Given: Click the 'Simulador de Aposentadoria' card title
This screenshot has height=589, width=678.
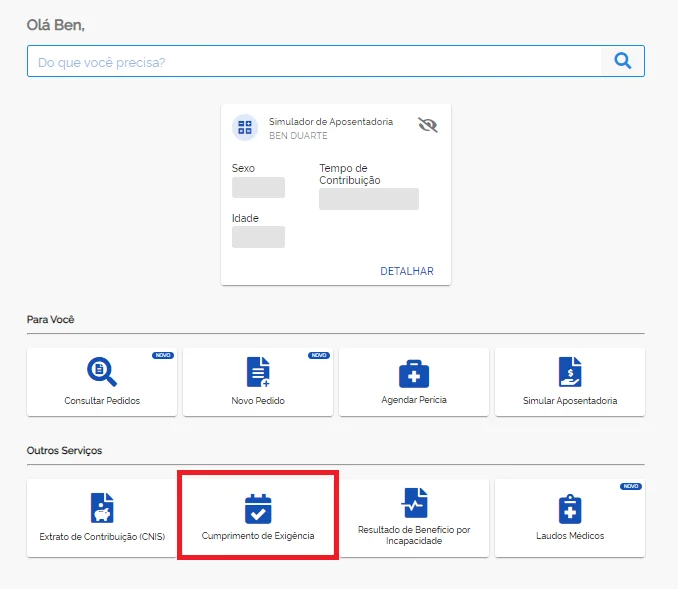Looking at the screenshot, I should pos(331,122).
